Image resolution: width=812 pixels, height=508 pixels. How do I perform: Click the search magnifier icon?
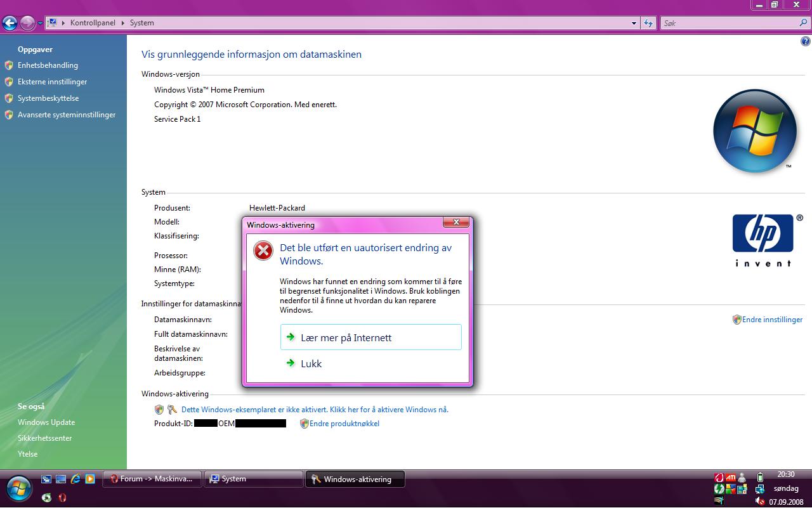click(804, 23)
